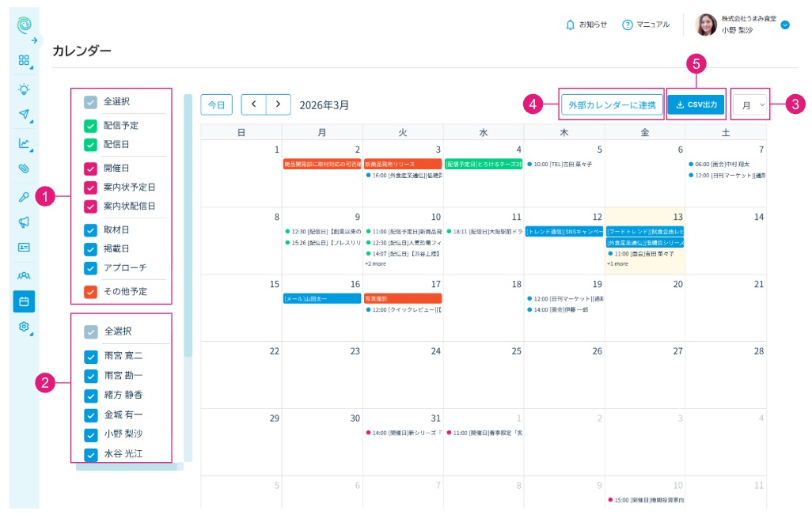The height and width of the screenshot is (515, 812).
Task: Click the contact card icon in sidebar
Action: point(24,247)
